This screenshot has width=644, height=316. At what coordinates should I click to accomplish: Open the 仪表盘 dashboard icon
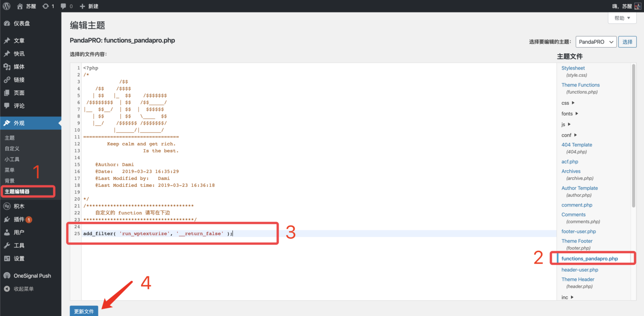pos(7,24)
